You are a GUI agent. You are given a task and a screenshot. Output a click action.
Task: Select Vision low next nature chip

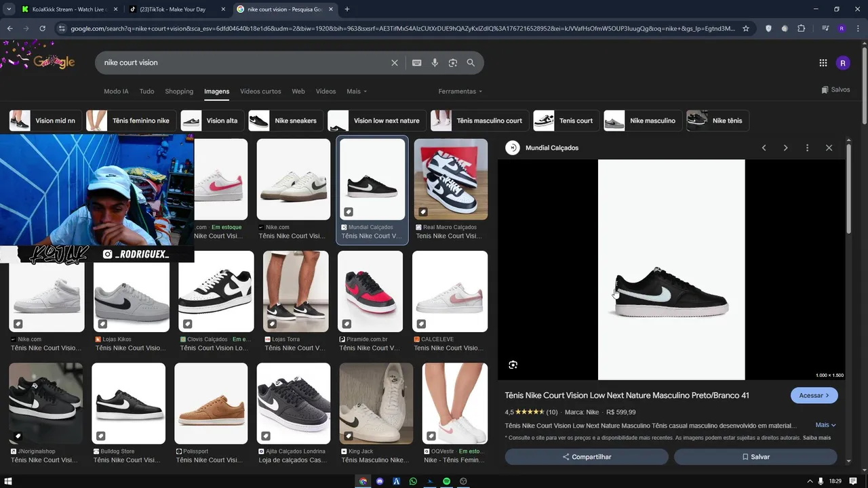(377, 121)
